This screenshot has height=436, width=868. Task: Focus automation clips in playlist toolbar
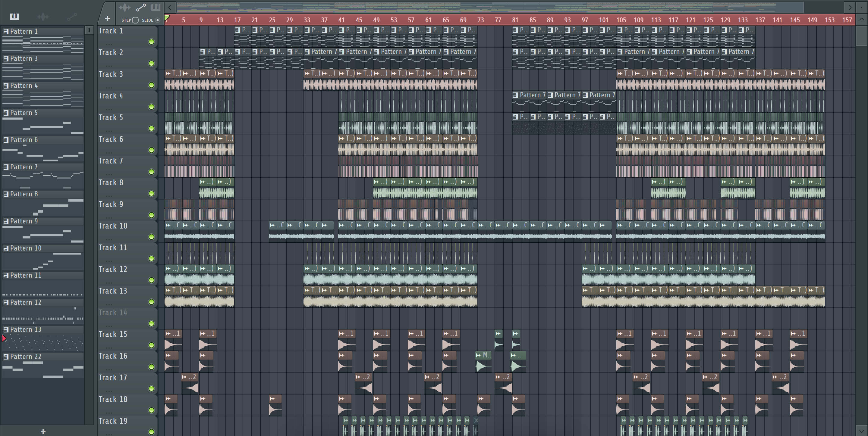[x=141, y=8]
